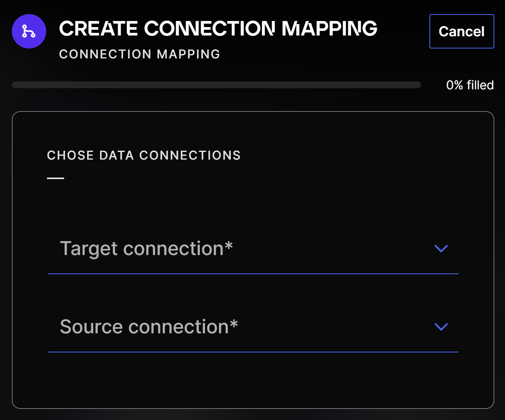Click the asterisk after Source connection

(x=234, y=323)
